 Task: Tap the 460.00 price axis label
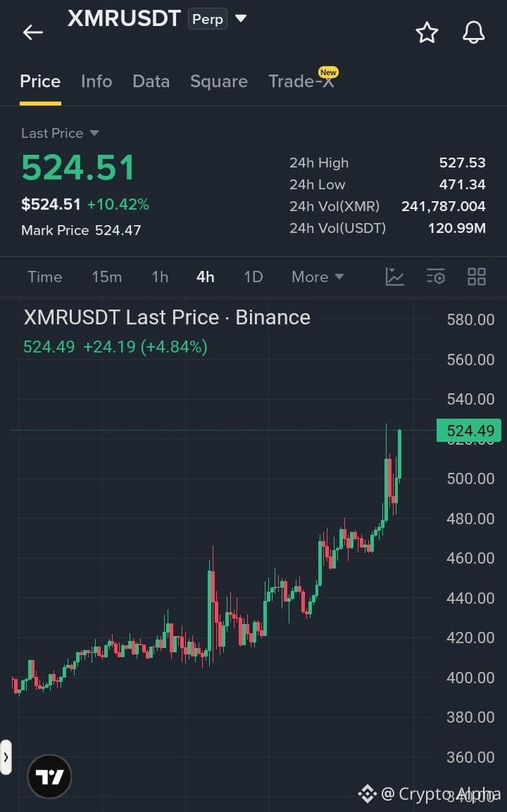[x=470, y=558]
